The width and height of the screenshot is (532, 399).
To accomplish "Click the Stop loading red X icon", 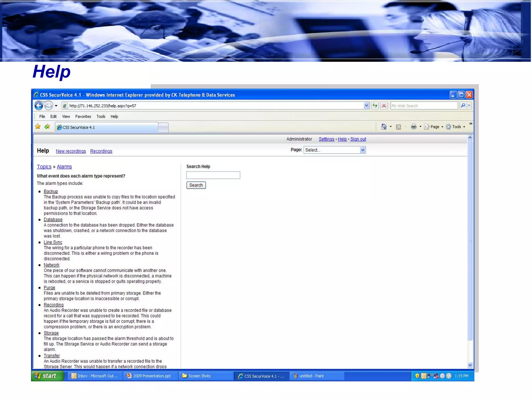I will [384, 105].
